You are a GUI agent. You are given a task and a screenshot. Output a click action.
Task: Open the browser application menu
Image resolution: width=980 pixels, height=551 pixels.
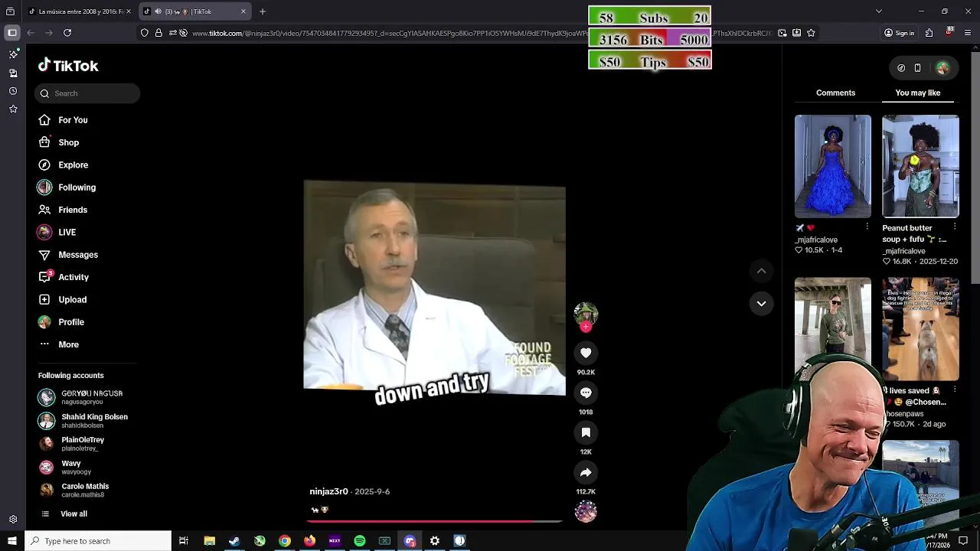969,33
